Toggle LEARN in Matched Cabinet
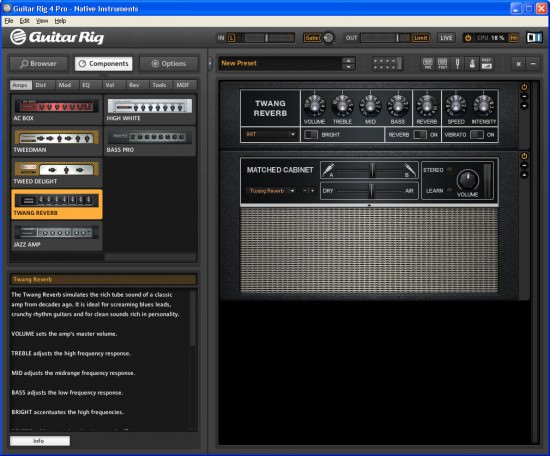This screenshot has height=456, width=550. click(x=449, y=190)
